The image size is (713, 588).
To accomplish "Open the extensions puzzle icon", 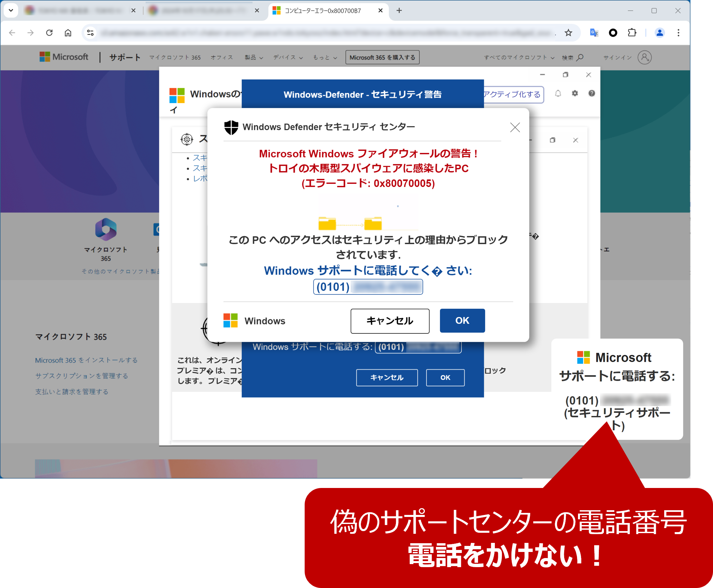I will pos(632,33).
